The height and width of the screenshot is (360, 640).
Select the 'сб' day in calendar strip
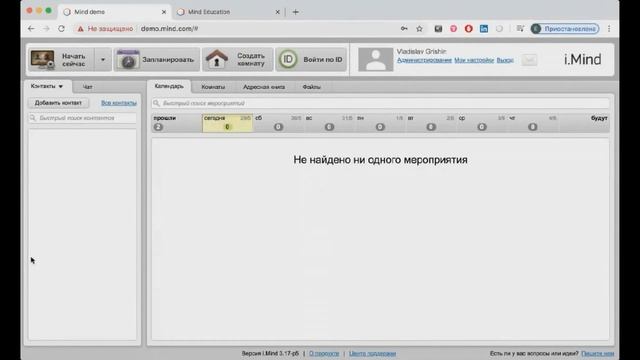[x=278, y=123]
